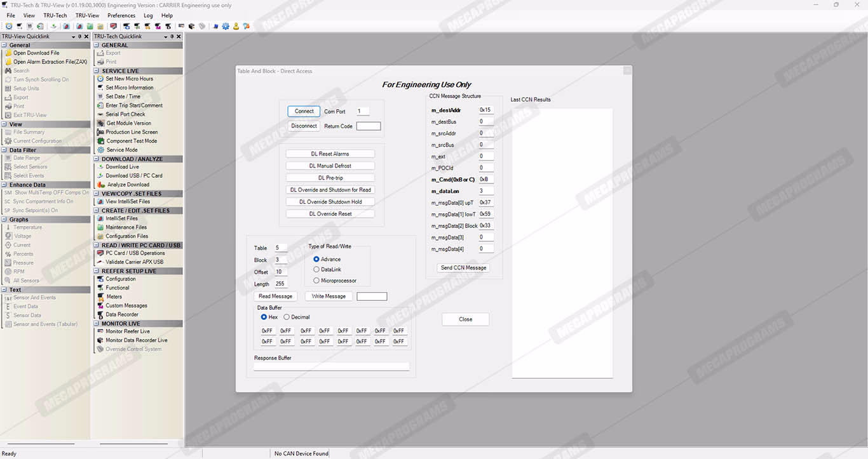Click the Com Port input field
The image size is (868, 459).
point(362,112)
